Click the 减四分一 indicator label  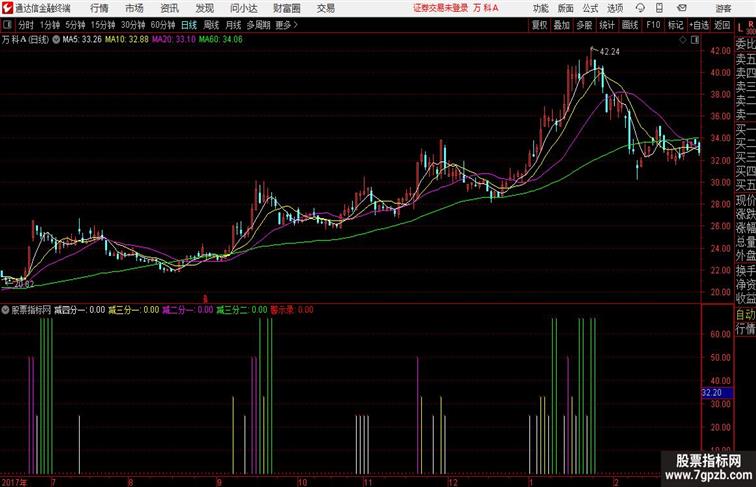70,310
